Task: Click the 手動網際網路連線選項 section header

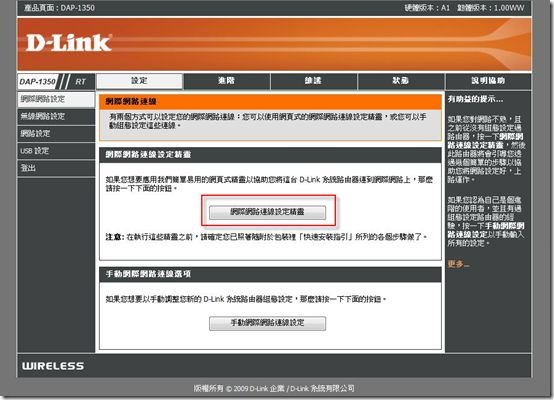Action: 270,274
